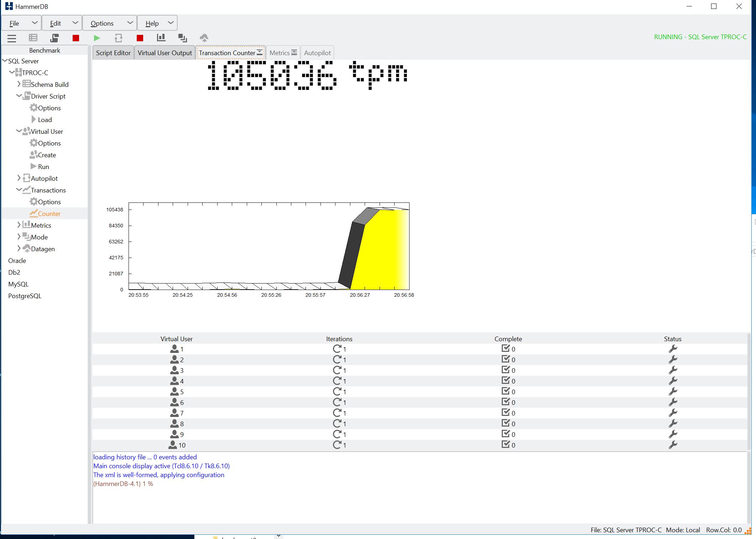Click the Status column header
The width and height of the screenshot is (756, 539).
tap(673, 339)
